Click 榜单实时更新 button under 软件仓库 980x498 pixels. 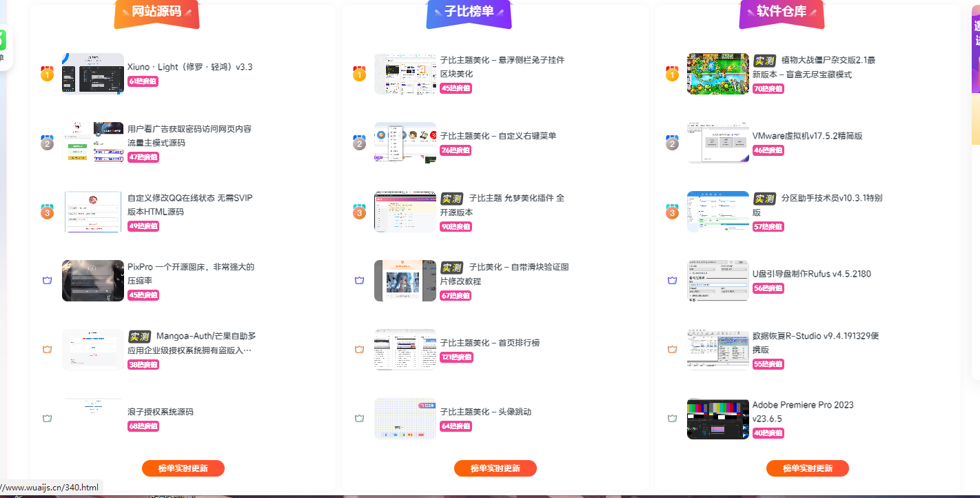click(x=808, y=468)
